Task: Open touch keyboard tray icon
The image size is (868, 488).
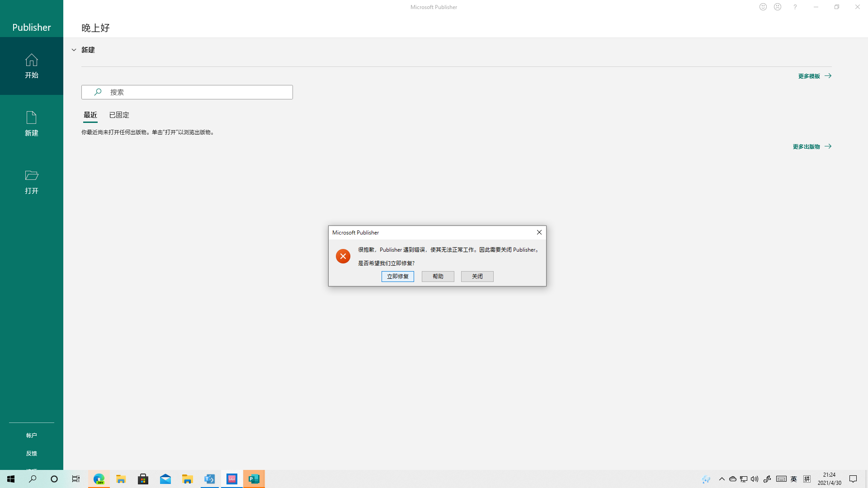Action: 781,479
